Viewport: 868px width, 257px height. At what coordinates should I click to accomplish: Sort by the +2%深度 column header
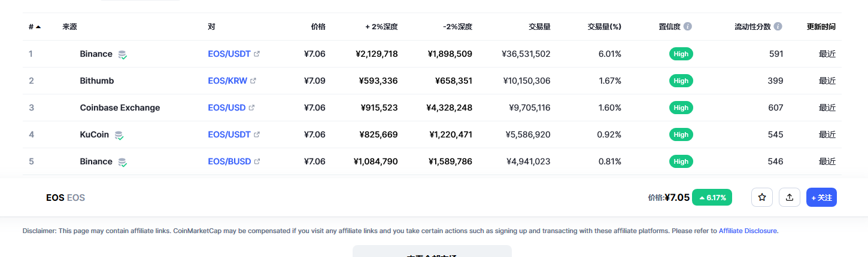(381, 26)
